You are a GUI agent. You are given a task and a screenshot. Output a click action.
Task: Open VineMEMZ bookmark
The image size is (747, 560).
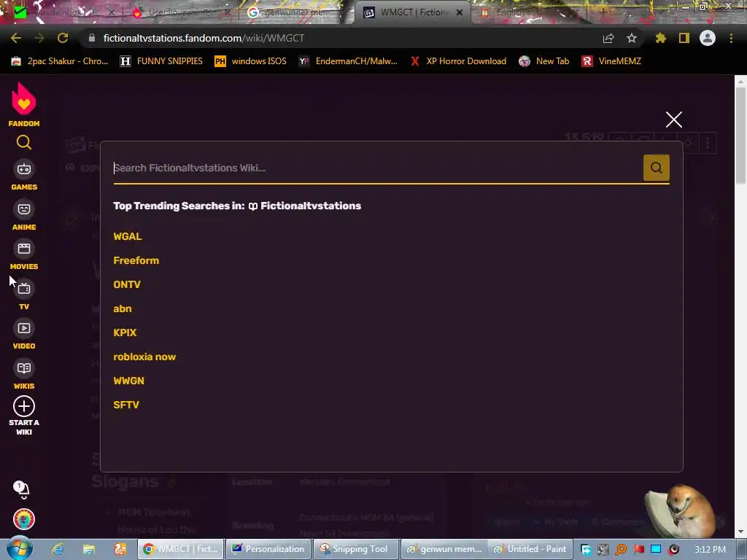(611, 61)
